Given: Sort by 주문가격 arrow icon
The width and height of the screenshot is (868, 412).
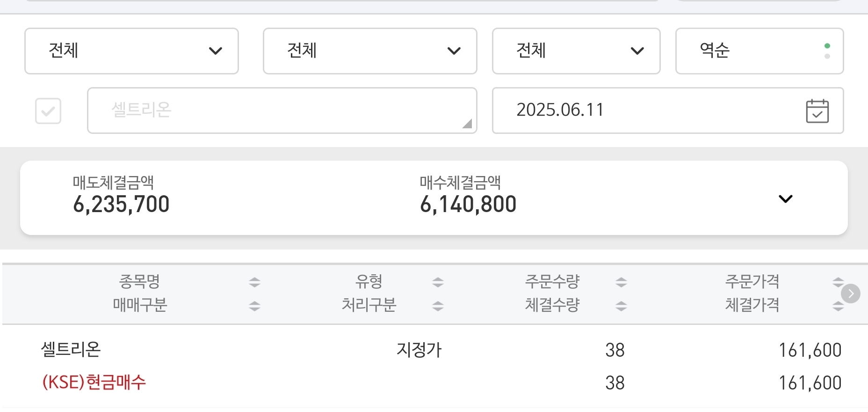Looking at the screenshot, I should pos(838,282).
